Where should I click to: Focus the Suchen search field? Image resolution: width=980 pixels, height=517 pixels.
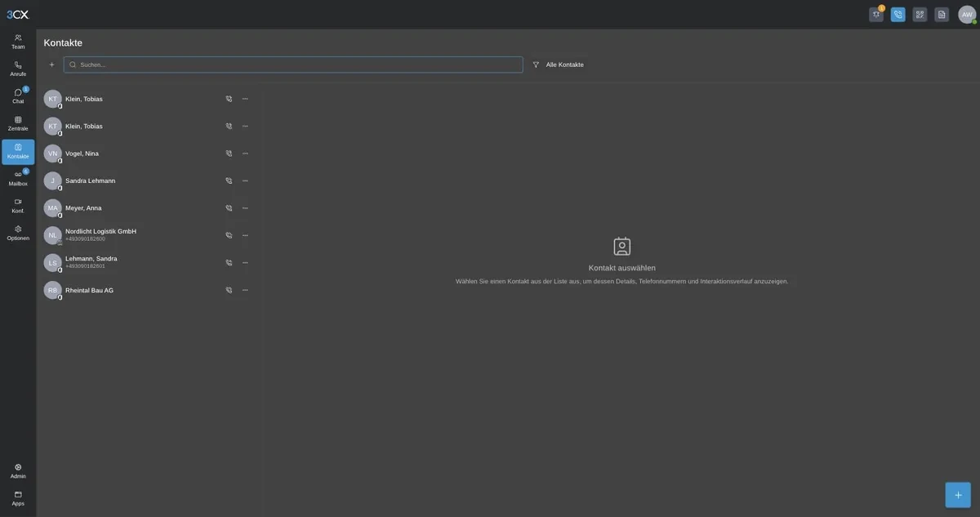(293, 65)
